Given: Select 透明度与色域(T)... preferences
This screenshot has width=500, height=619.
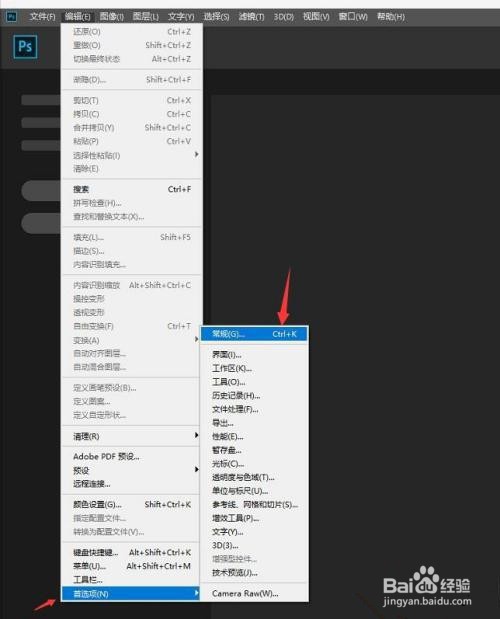Looking at the screenshot, I should pyautogui.click(x=254, y=477).
